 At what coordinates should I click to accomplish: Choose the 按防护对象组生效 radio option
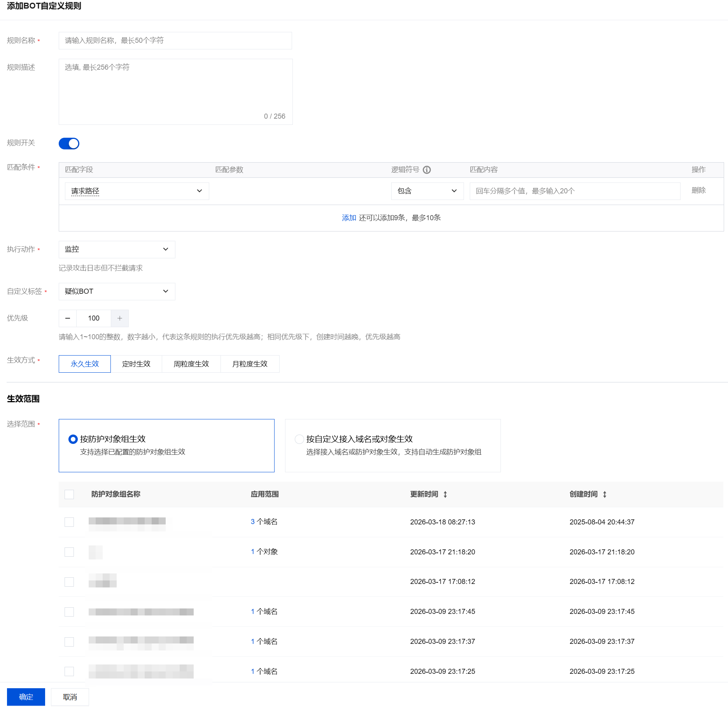(x=73, y=439)
